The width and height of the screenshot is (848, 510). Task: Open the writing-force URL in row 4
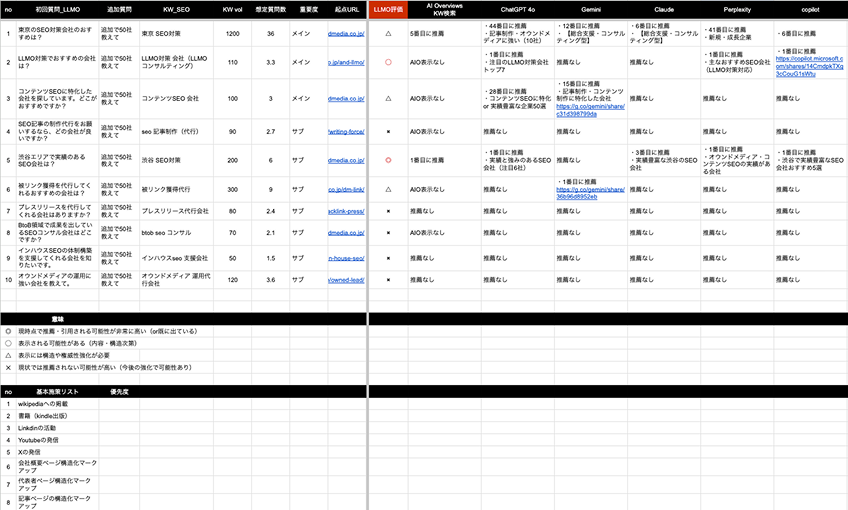pos(346,131)
